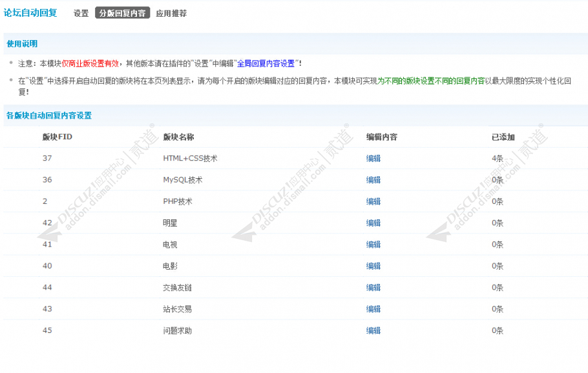Image resolution: width=588 pixels, height=373 pixels.
Task: Click the 使用说明 section heading
Action: pyautogui.click(x=22, y=44)
